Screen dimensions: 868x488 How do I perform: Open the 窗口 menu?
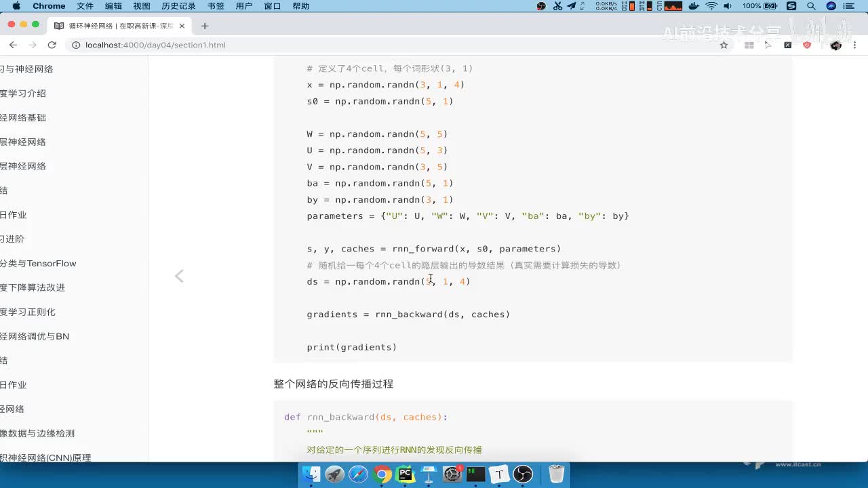[x=272, y=6]
